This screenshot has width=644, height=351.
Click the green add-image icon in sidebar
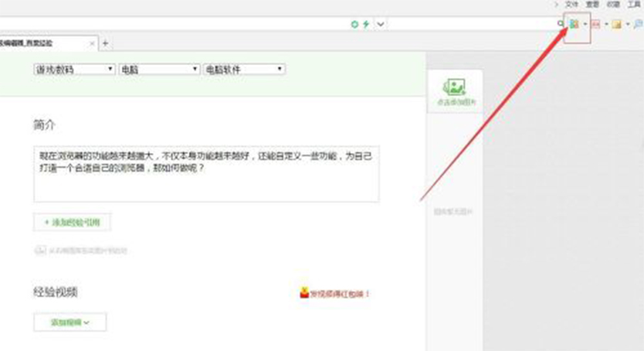[453, 87]
